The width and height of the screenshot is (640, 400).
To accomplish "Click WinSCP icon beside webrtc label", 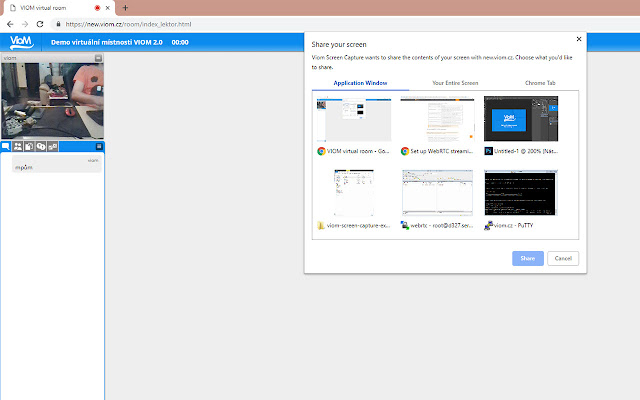I will 405,225.
